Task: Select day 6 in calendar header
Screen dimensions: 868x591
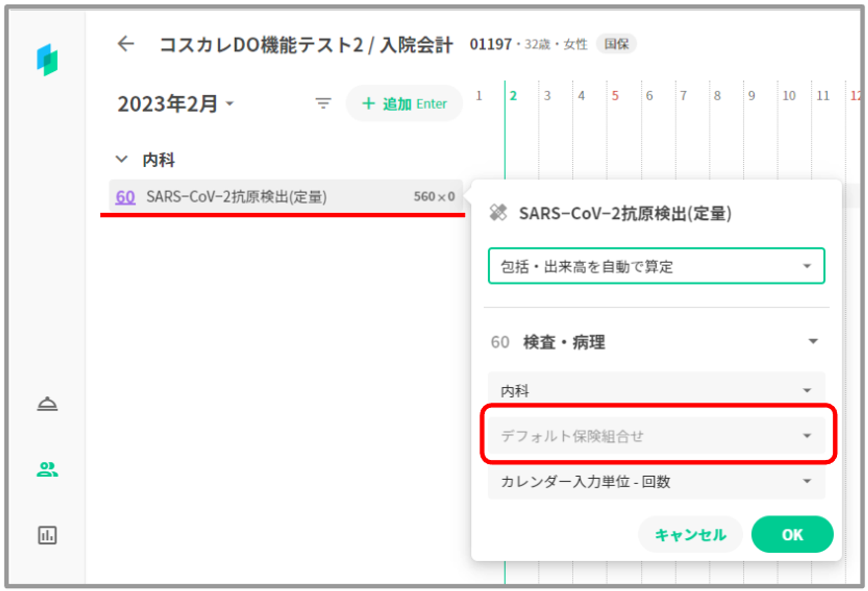Action: click(649, 96)
